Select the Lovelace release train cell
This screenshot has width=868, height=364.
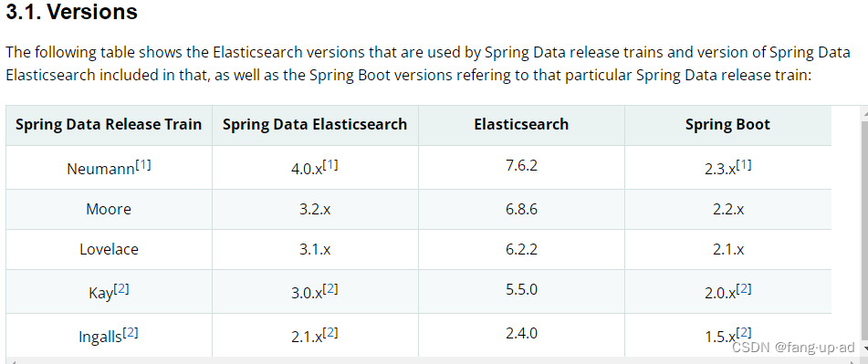pyautogui.click(x=109, y=249)
